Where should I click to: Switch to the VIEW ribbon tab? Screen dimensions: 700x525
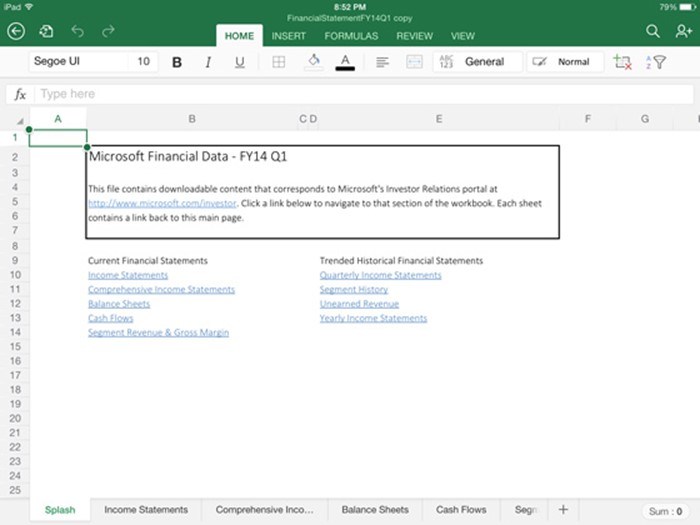(x=462, y=36)
